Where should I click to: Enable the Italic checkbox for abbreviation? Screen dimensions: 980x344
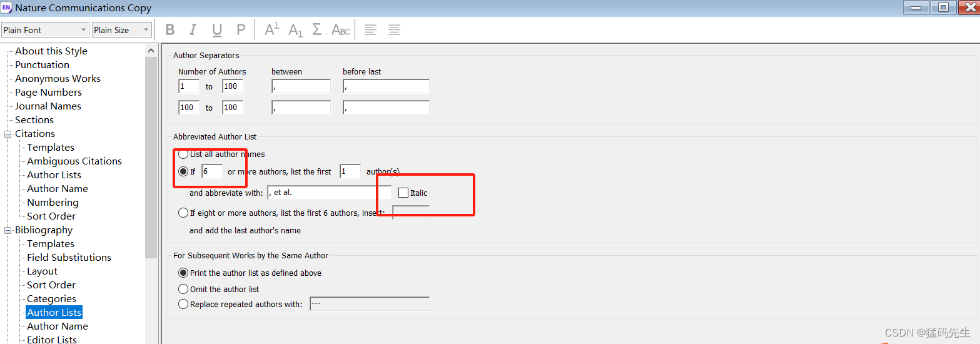tap(403, 193)
